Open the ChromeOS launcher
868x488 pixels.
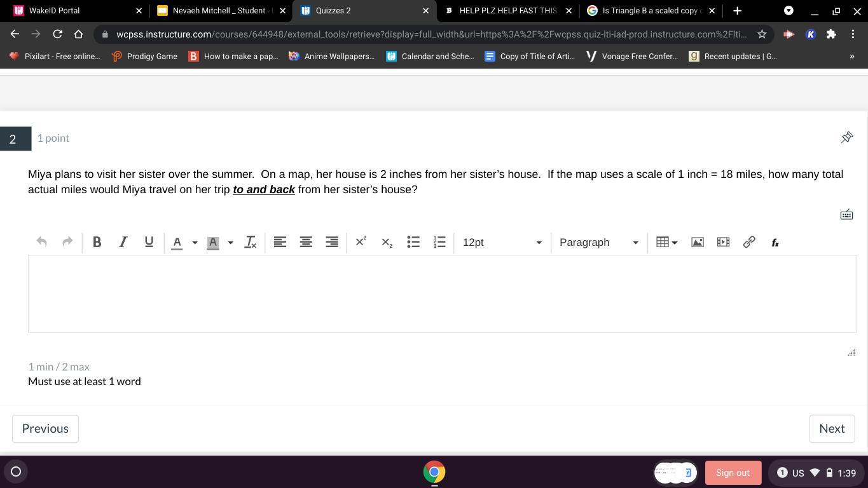(16, 471)
